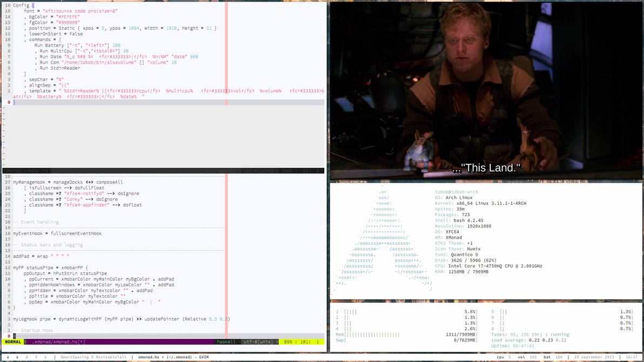644x362 pixels.
Task: Click the 'position = Static' line
Action: [120, 28]
